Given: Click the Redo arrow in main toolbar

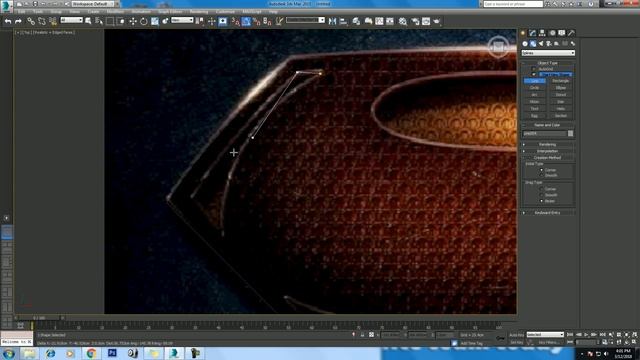Looking at the screenshot, I should [18, 21].
